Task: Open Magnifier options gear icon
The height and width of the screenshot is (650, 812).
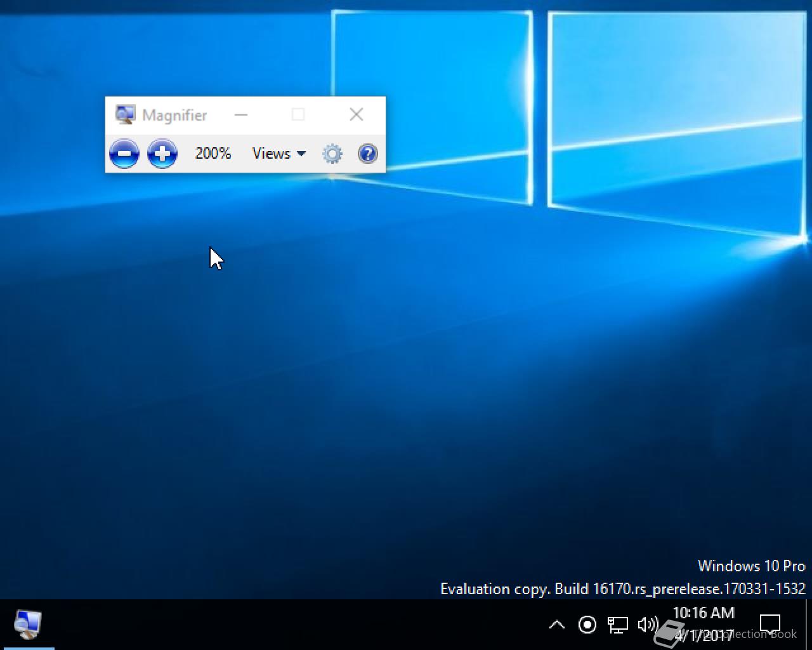Action: [x=332, y=154]
